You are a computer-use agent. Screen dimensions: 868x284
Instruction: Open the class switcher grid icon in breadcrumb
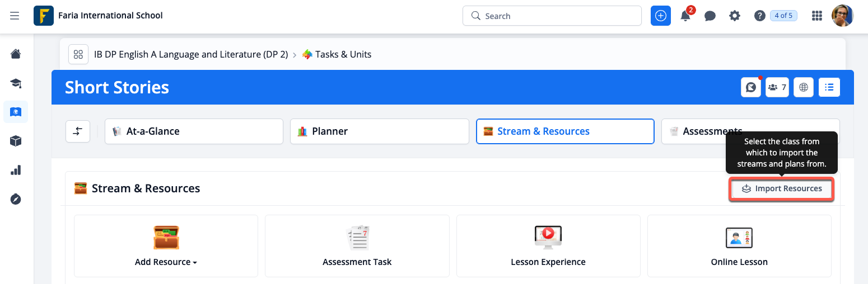78,54
